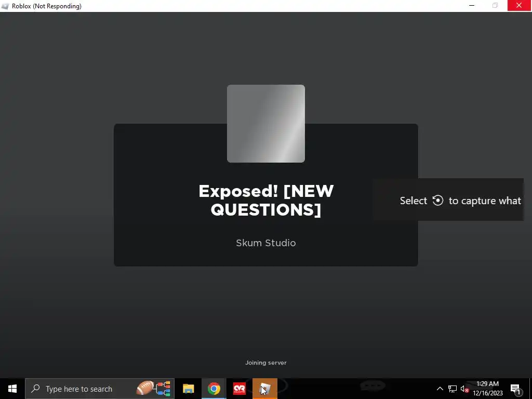The width and height of the screenshot is (532, 399).
Task: Open the clock showing 1:29 AM
Action: click(487, 389)
